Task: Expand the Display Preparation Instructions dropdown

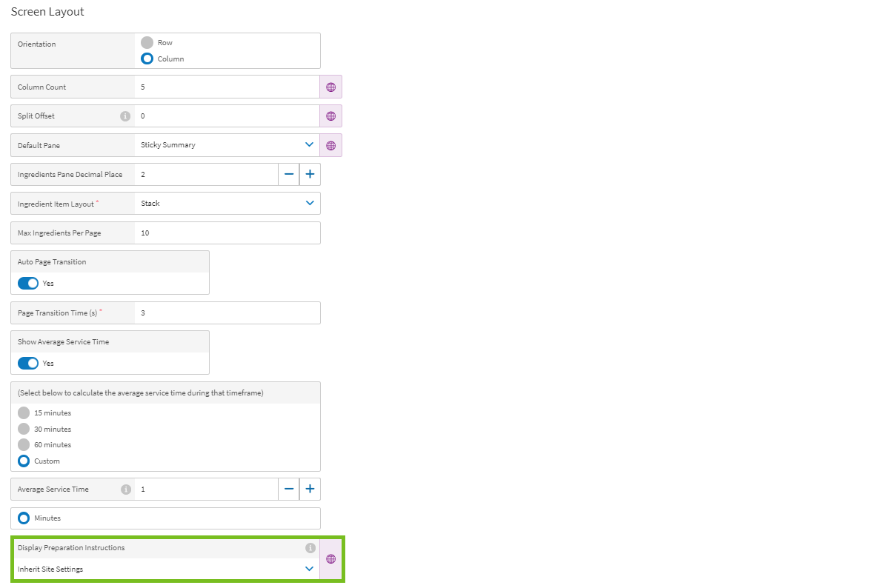Action: tap(310, 569)
